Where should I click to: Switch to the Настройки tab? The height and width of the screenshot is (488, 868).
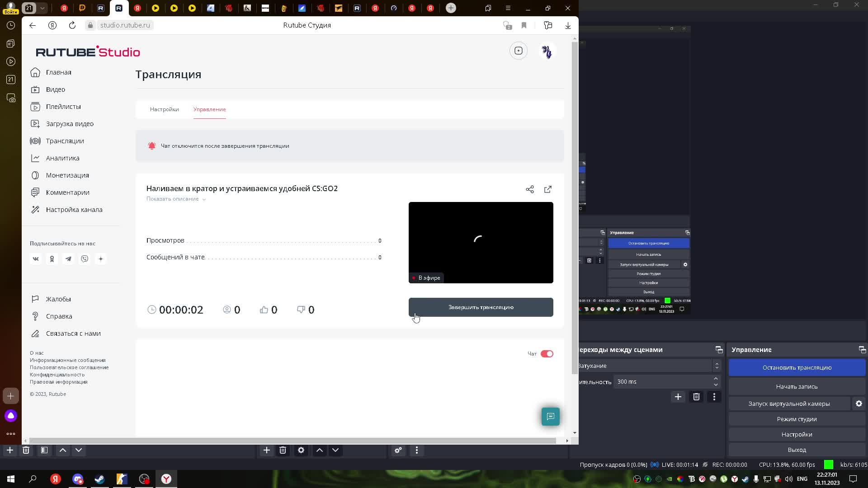tap(164, 109)
